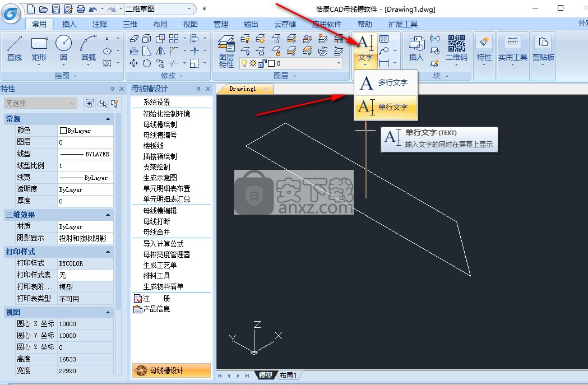The width and height of the screenshot is (588, 385).
Task: Select the 矩形 rectangle tool
Action: pyautogui.click(x=39, y=49)
